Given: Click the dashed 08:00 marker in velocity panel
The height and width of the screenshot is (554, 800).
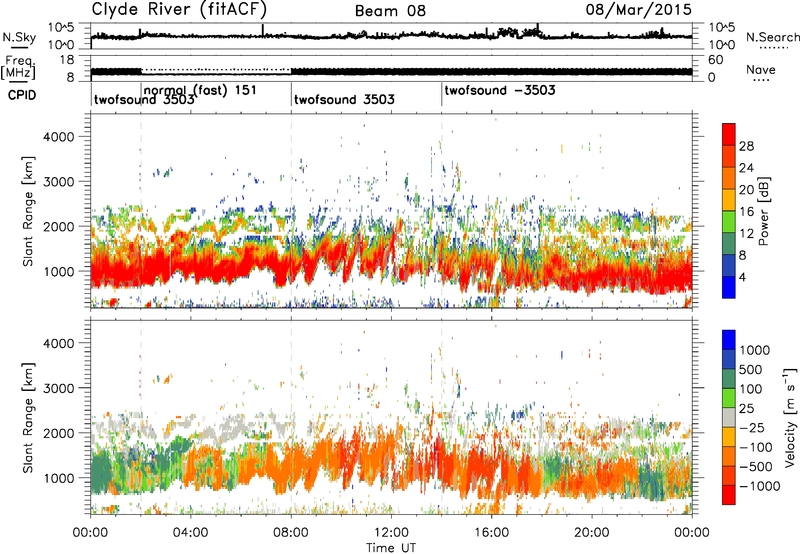Looking at the screenshot, I should click(x=291, y=417).
